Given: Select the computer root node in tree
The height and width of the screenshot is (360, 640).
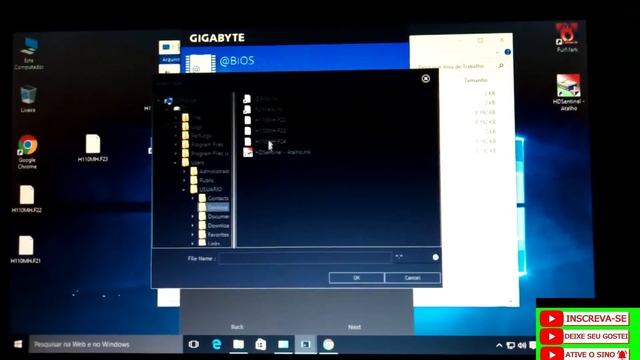Looking at the screenshot, I should [x=181, y=100].
